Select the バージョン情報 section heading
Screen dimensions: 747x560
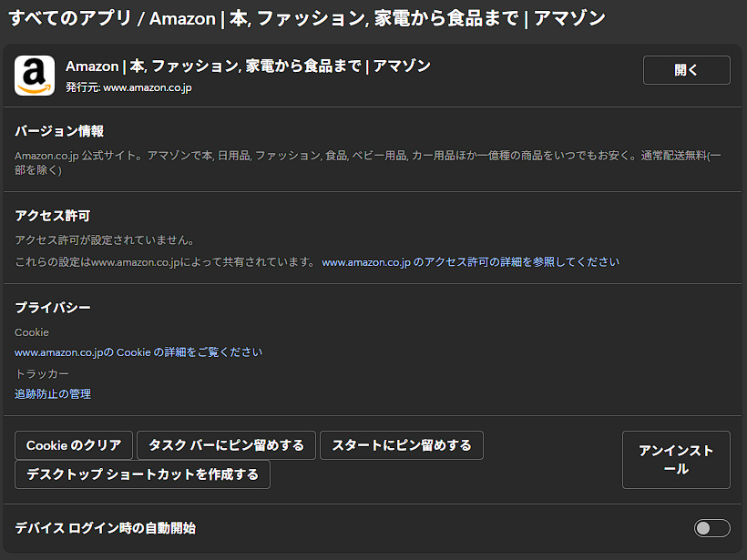point(58,131)
